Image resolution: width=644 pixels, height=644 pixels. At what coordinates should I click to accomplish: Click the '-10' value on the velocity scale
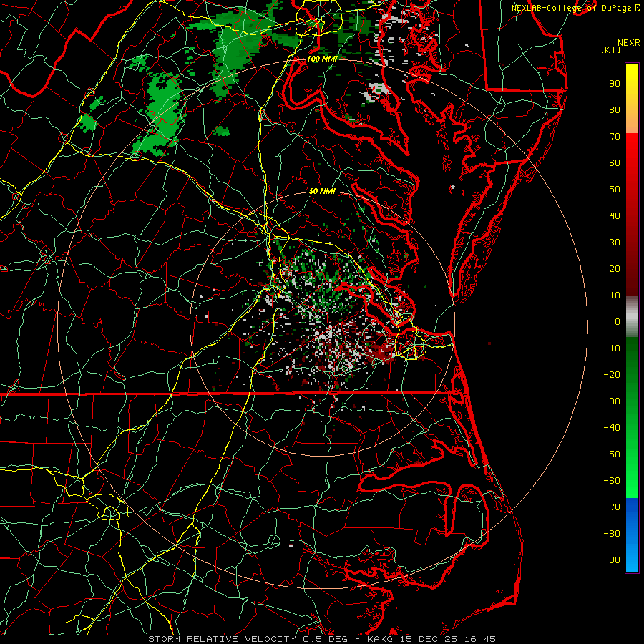[612, 348]
